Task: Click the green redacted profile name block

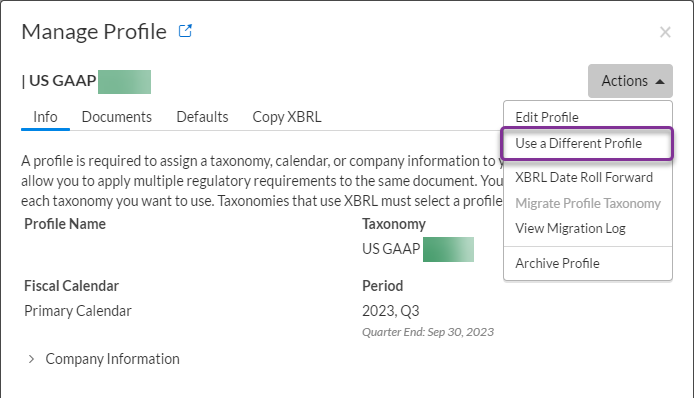Action: click(x=124, y=82)
